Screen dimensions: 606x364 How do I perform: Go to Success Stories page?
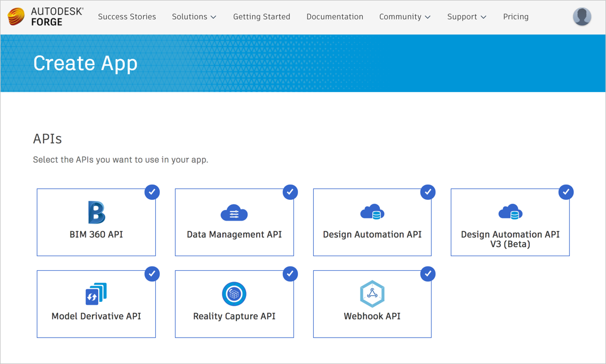127,17
